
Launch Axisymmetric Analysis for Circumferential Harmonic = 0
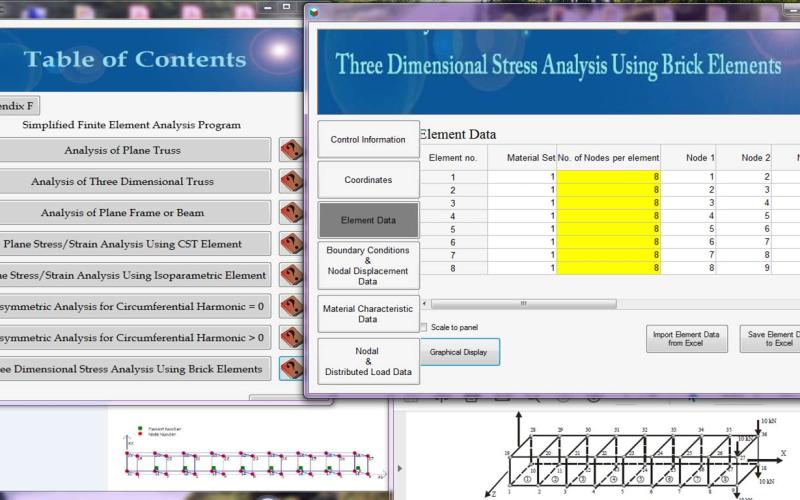pos(135,306)
